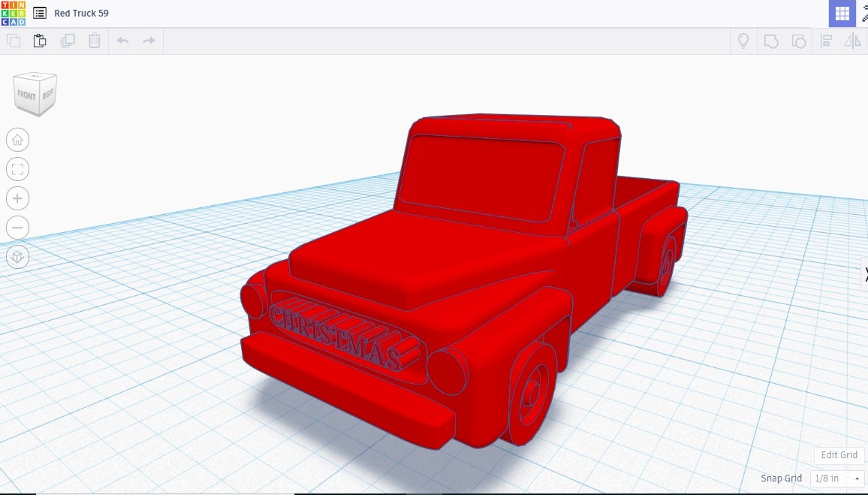Click the Align tool icon
This screenshot has height=495, width=868.
click(827, 41)
